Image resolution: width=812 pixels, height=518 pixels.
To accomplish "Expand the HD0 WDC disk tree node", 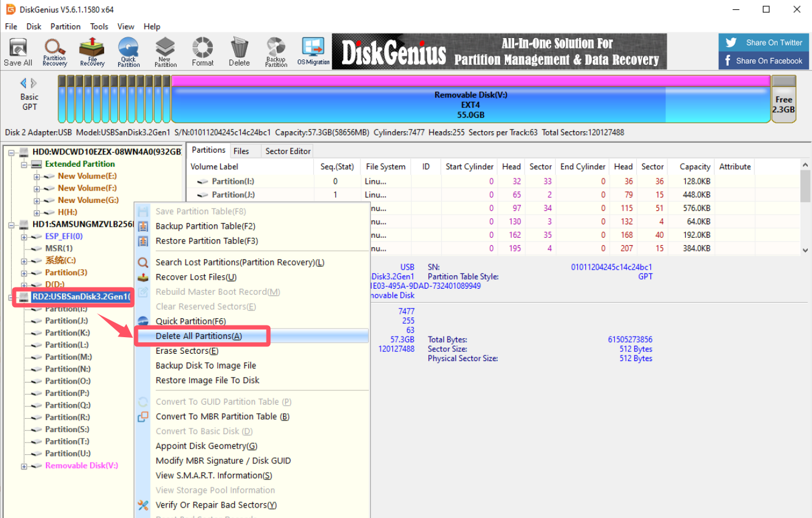I will (x=12, y=152).
